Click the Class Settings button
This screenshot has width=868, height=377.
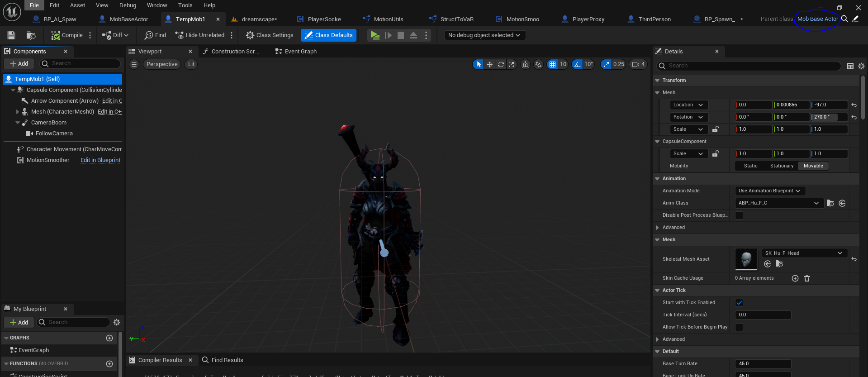coord(270,35)
